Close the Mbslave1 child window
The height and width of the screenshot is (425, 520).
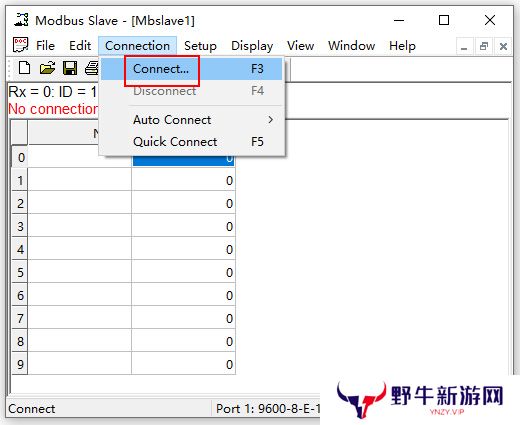[x=503, y=46]
